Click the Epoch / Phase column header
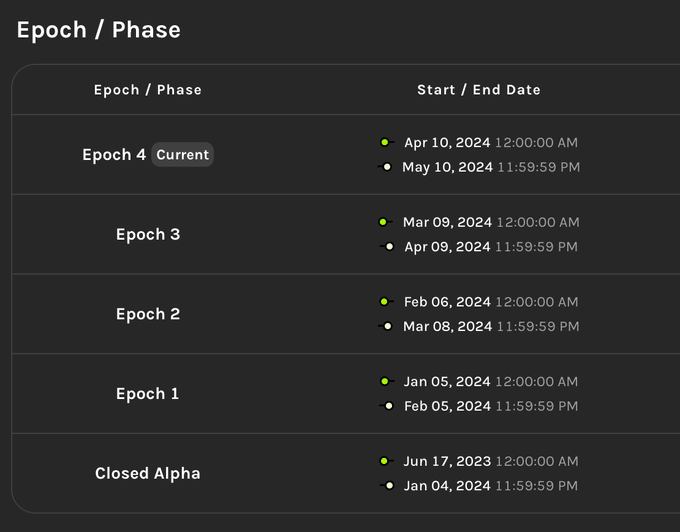Image resolution: width=680 pixels, height=532 pixels. [x=148, y=90]
